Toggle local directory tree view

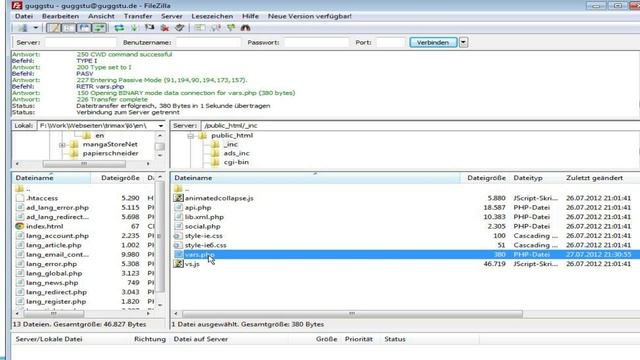tap(69, 28)
